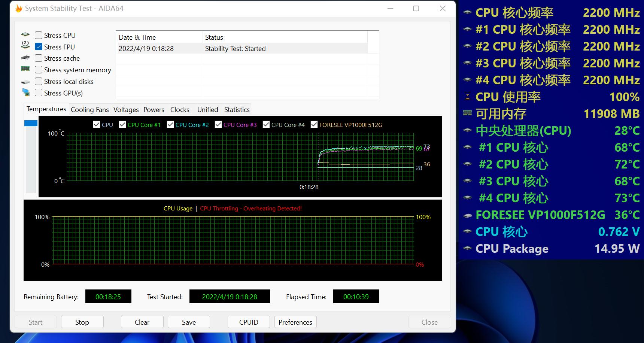Enable the Stress GPU(s) checkbox
This screenshot has width=644, height=343.
point(39,92)
